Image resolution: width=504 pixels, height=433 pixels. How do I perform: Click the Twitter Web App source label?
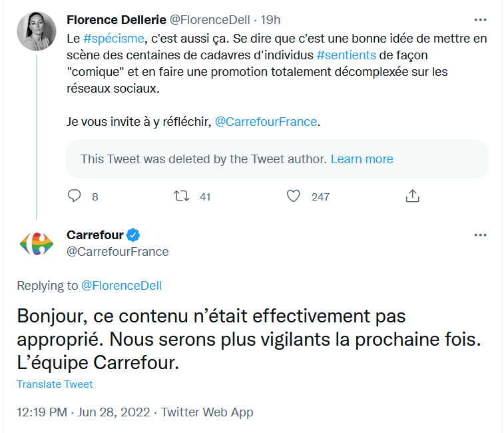[207, 412]
